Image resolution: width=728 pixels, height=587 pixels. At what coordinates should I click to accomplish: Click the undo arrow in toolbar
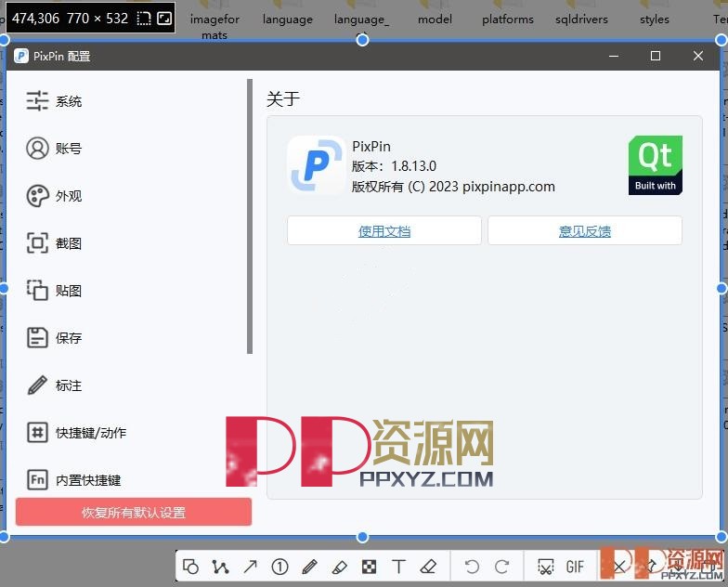pos(472,567)
